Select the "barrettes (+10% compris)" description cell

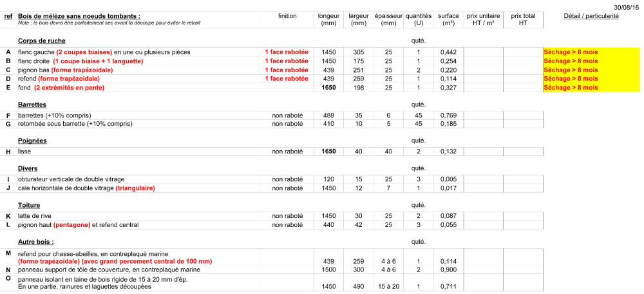coord(54,115)
